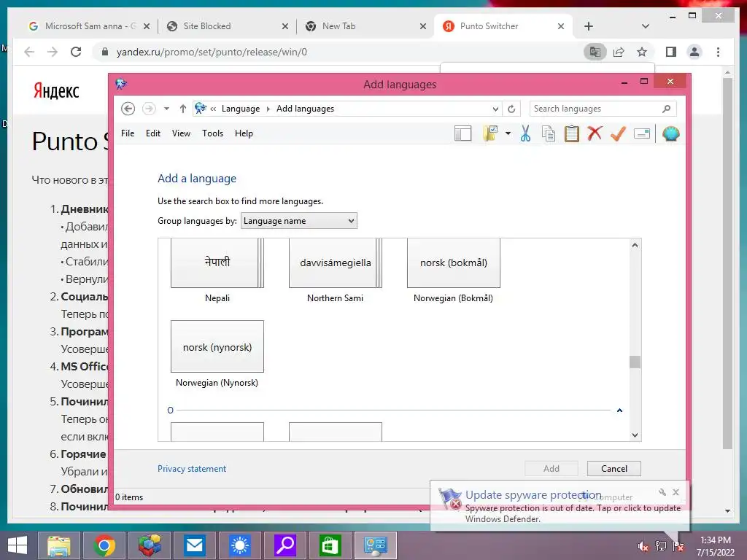Open the Mail app from taskbar
The width and height of the screenshot is (747, 560).
click(194, 545)
